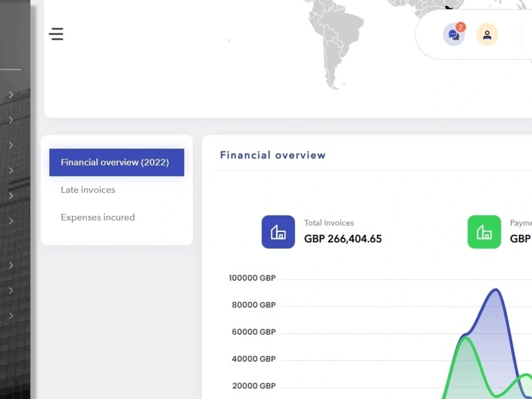Open the Expenses incured tab
532x399 pixels.
98,217
